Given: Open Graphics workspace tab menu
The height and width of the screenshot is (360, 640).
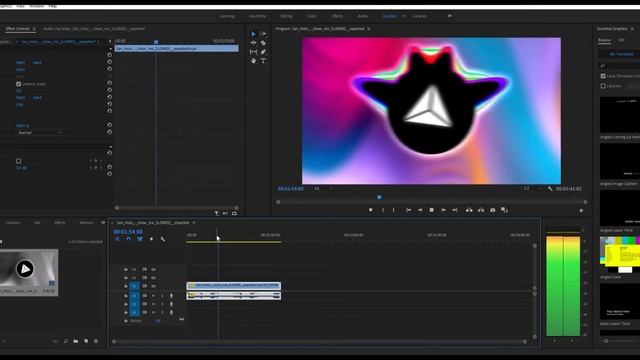Looking at the screenshot, I should [403, 16].
